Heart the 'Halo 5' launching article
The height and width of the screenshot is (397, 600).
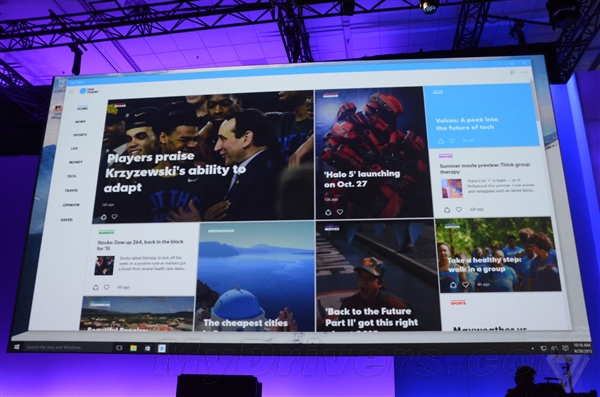340,212
